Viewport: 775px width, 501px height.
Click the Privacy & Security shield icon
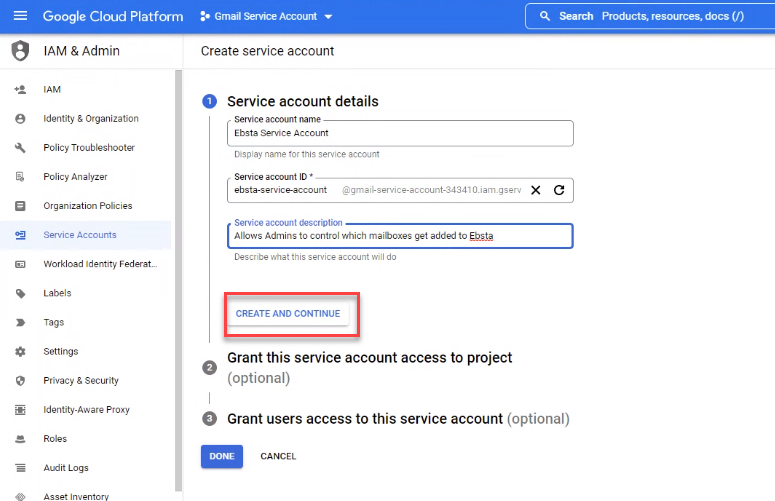point(20,381)
